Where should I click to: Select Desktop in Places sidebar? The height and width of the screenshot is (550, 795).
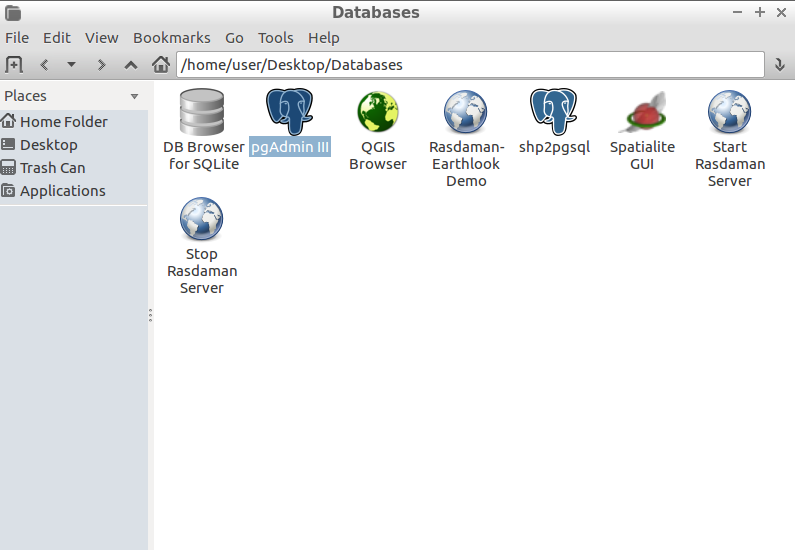click(x=74, y=145)
